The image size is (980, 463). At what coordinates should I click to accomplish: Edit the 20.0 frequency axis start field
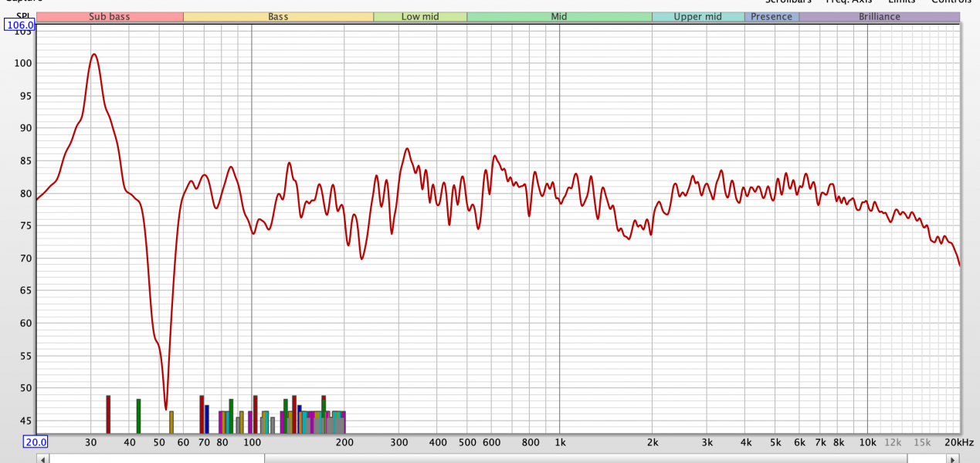(36, 442)
